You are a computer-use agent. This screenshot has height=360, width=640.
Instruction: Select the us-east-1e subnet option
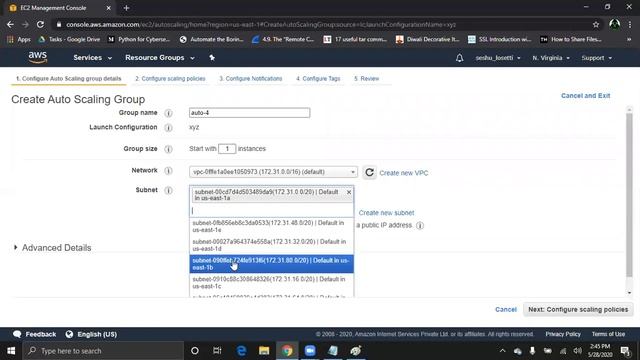point(271,227)
